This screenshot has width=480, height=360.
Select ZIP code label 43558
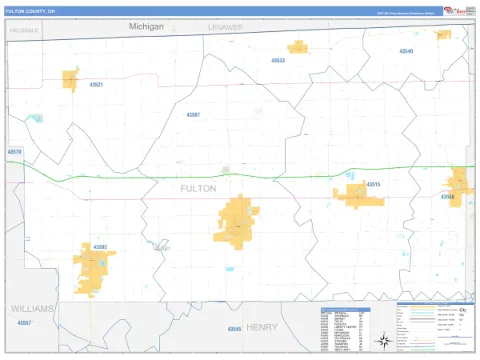point(447,197)
